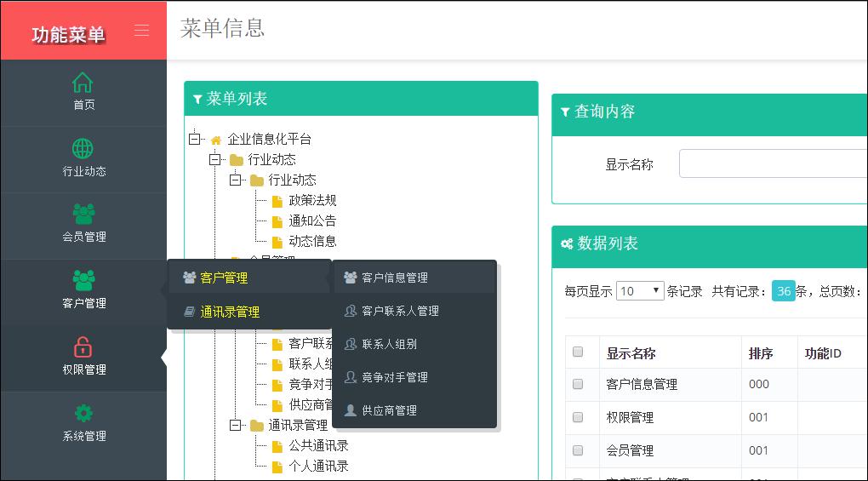This screenshot has height=481, width=868.
Task: Click the filter icon in 查询内容 header
Action: point(565,112)
